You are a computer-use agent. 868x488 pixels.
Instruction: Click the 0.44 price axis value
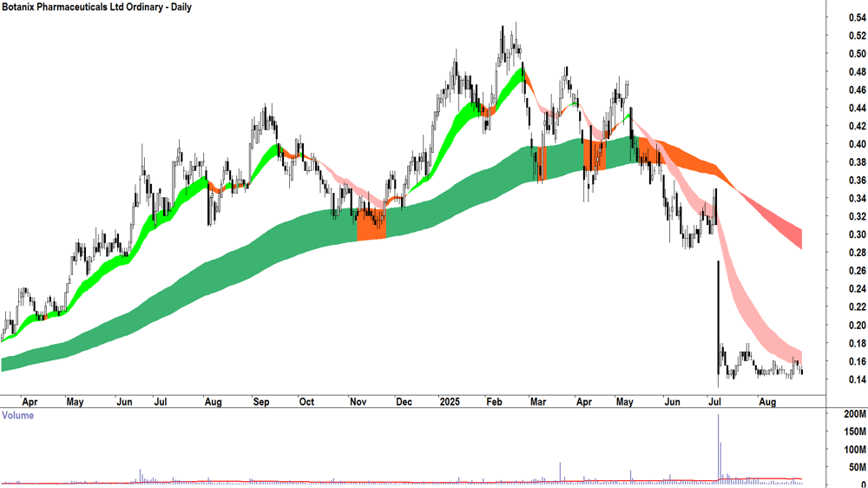pyautogui.click(x=857, y=108)
